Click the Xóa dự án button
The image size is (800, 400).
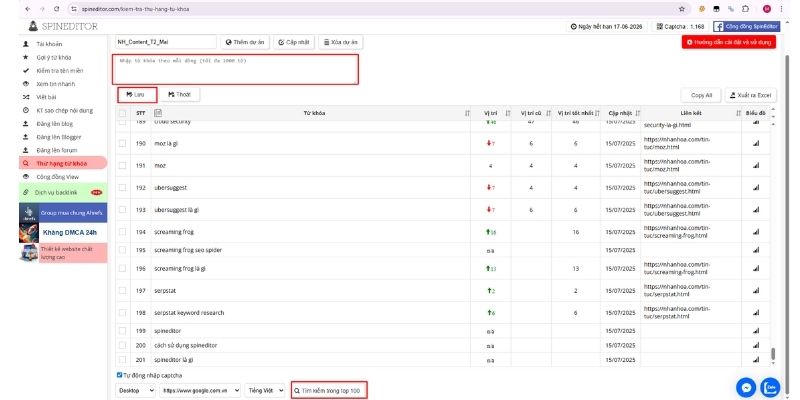[x=340, y=42]
